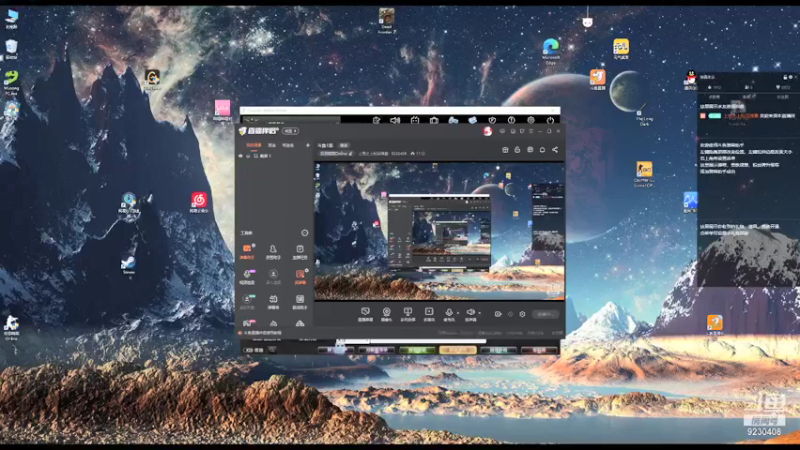Expand the speaker options arrow
Image resolution: width=800 pixels, height=450 pixels.
pos(480,313)
